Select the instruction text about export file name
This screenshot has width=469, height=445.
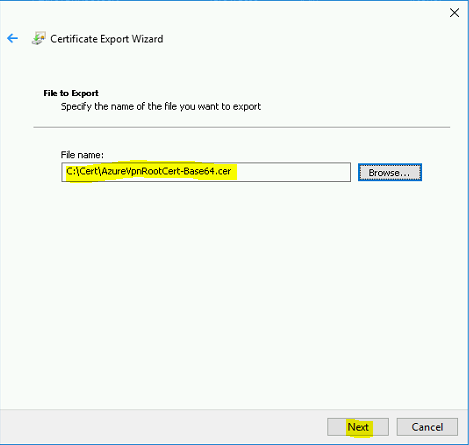161,107
